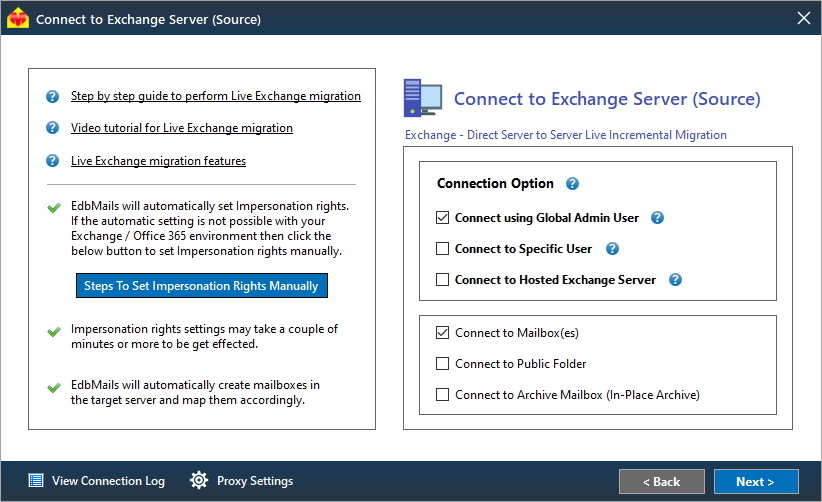The height and width of the screenshot is (502, 822).
Task: Click help icon beside video tutorial link
Action: pos(53,129)
